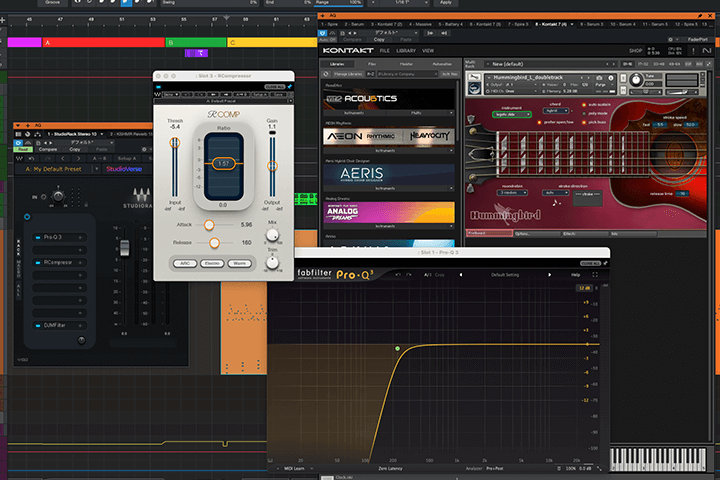Add plugin to RCompressor rack slot
The width and height of the screenshot is (720, 480).
pos(80,263)
